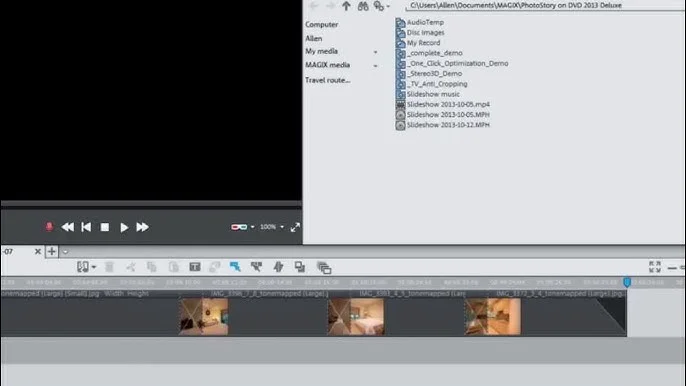
Task: Select Slideshow 2013-10-05.mp4 video file
Action: tap(443, 104)
